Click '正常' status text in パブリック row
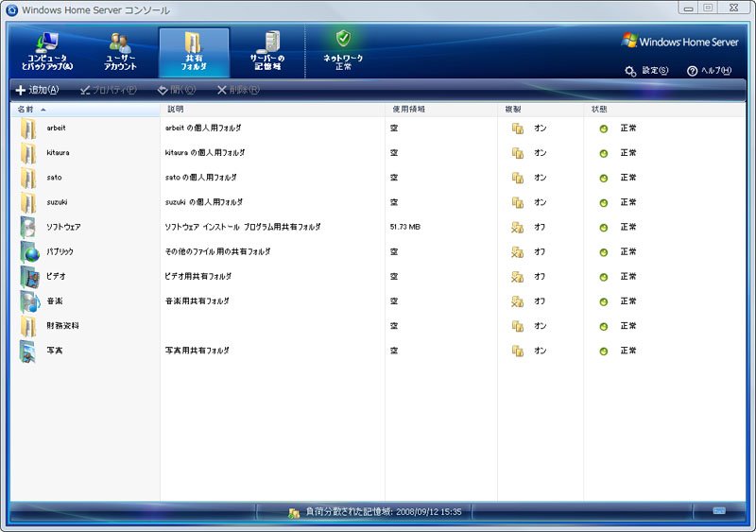Screen dimensions: 756x532 [x=628, y=251]
